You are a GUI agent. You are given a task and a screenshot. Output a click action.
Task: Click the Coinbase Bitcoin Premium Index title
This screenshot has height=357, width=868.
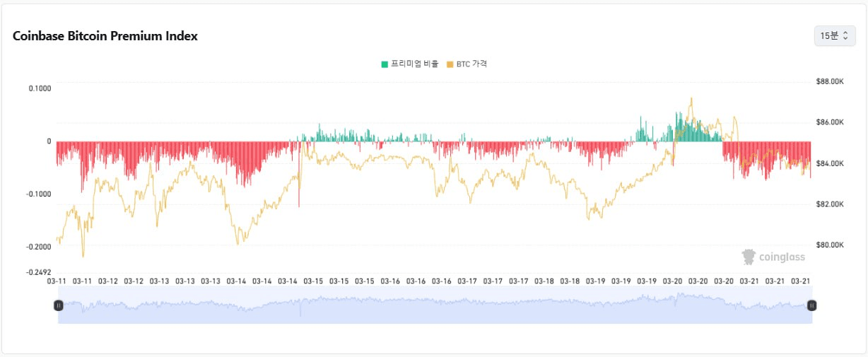pos(105,36)
